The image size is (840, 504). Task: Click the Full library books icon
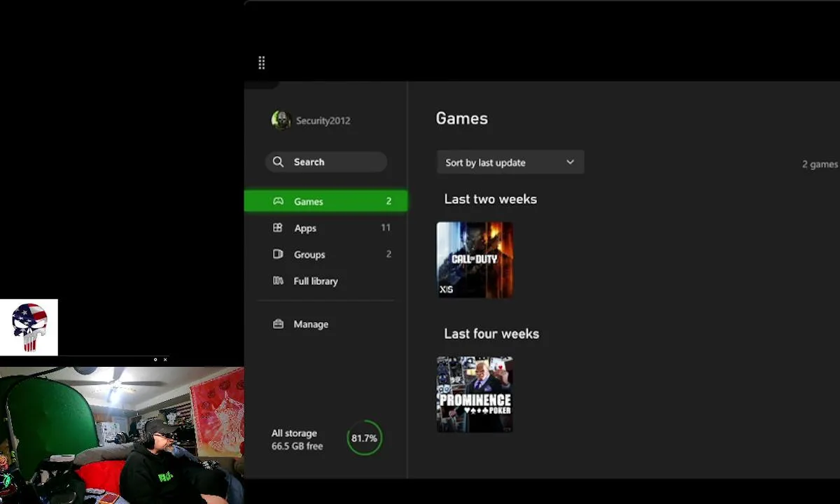[278, 281]
